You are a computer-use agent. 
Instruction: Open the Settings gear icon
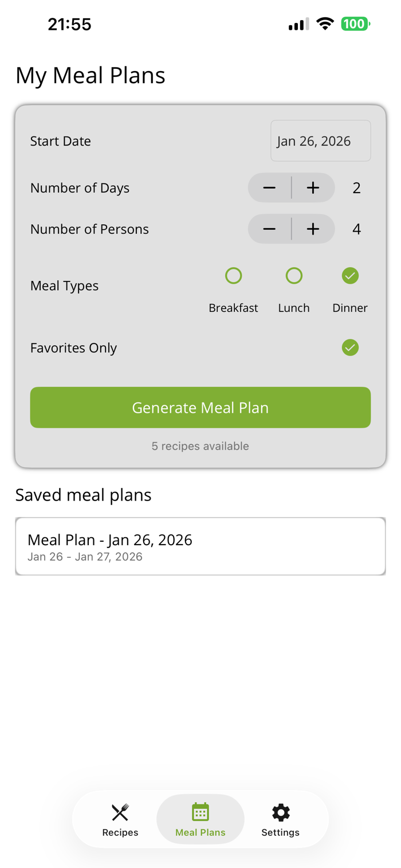click(x=281, y=812)
